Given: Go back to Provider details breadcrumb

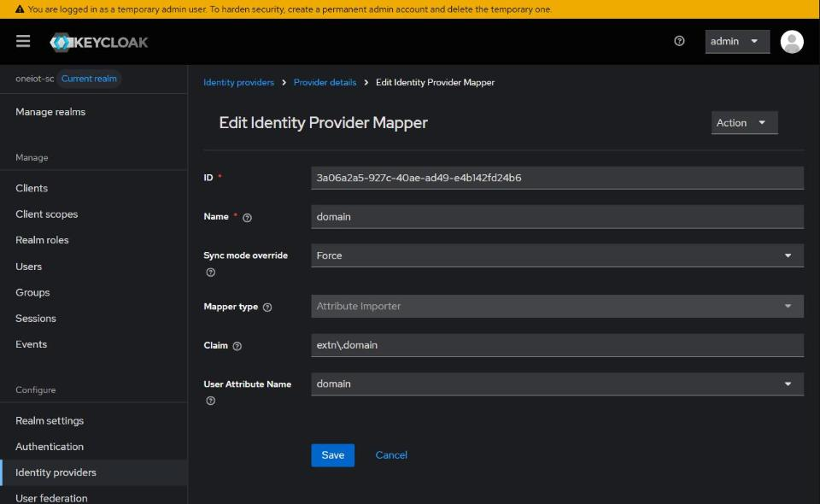Looking at the screenshot, I should point(325,83).
